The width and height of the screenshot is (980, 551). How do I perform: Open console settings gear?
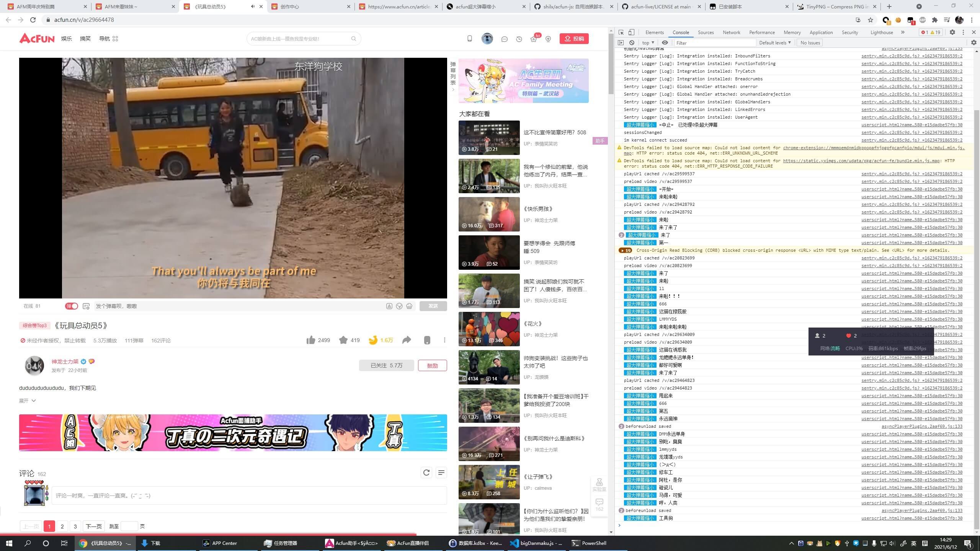click(973, 43)
